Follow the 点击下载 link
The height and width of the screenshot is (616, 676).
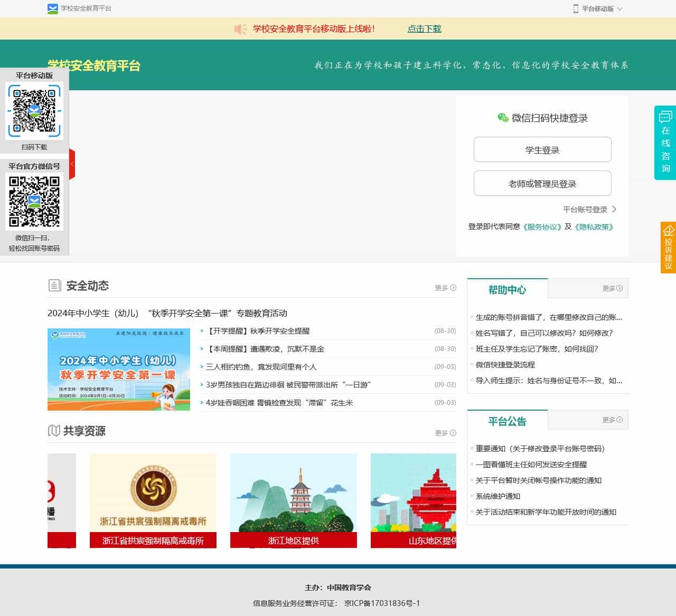pyautogui.click(x=424, y=29)
